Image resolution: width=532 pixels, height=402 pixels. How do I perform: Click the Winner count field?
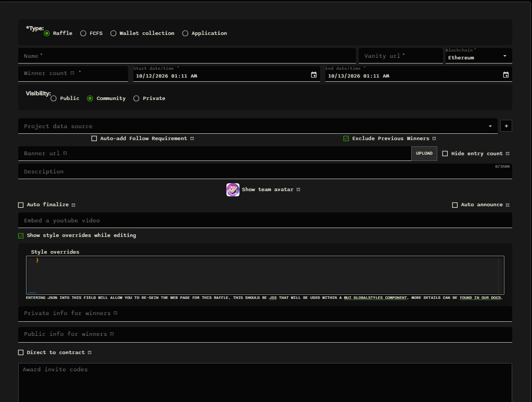pos(73,73)
